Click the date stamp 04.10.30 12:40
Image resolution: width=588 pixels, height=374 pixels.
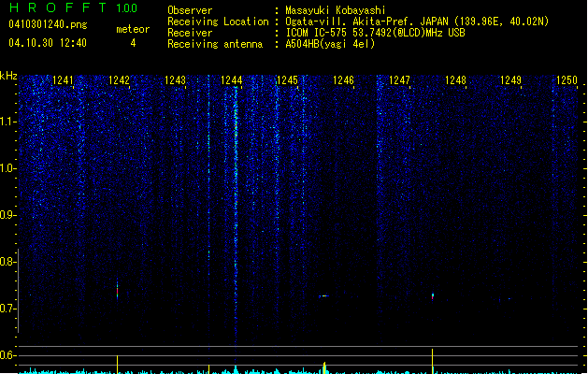point(48,43)
